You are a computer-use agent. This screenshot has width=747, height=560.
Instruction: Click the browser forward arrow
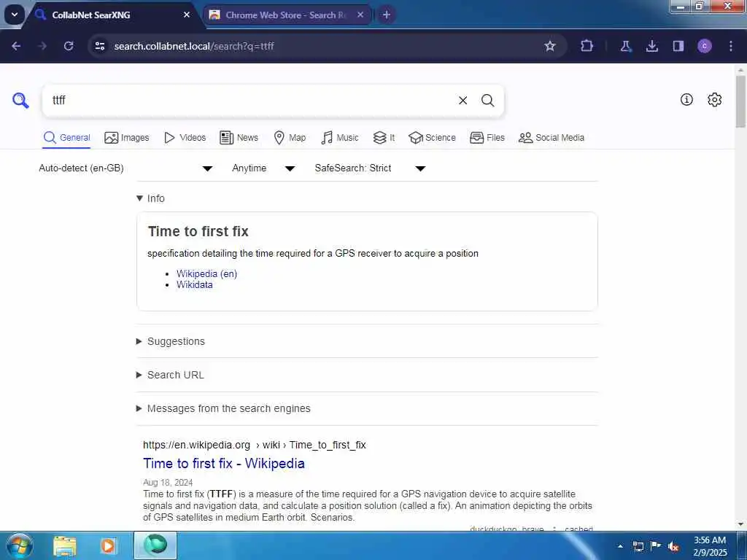point(42,46)
